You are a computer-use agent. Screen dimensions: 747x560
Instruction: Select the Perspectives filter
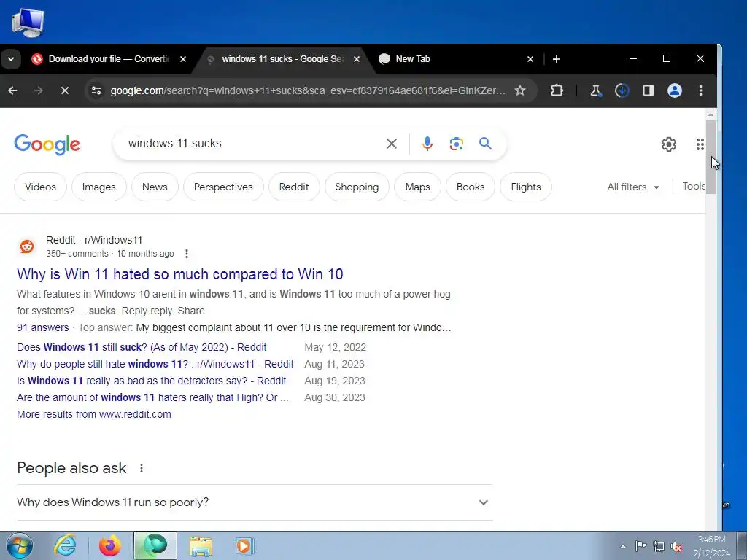tap(223, 187)
